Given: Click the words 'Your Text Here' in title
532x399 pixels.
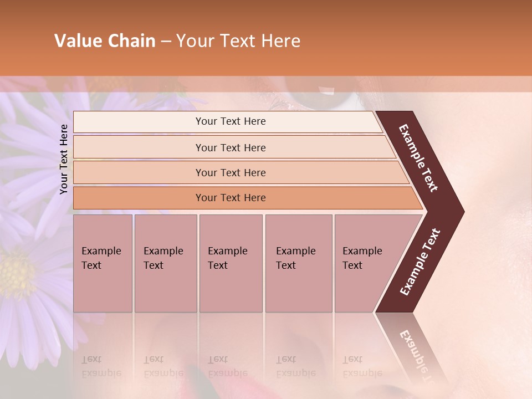Looking at the screenshot, I should (x=238, y=41).
